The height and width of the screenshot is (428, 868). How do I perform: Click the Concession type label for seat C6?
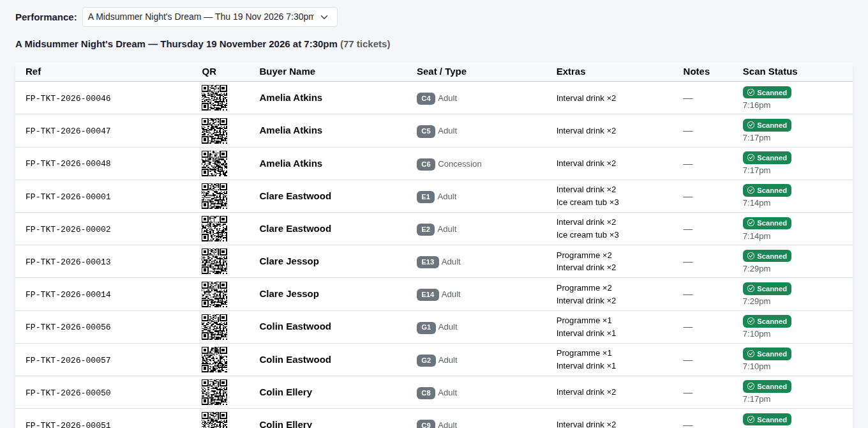460,164
